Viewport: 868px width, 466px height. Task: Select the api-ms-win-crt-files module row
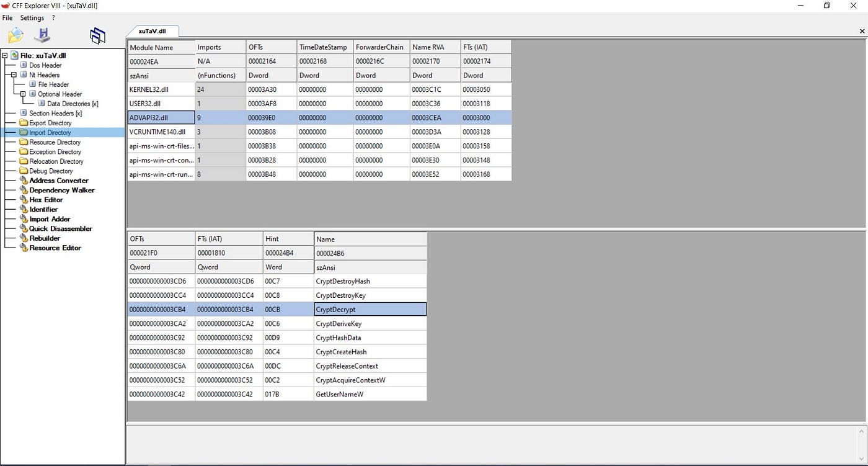319,146
